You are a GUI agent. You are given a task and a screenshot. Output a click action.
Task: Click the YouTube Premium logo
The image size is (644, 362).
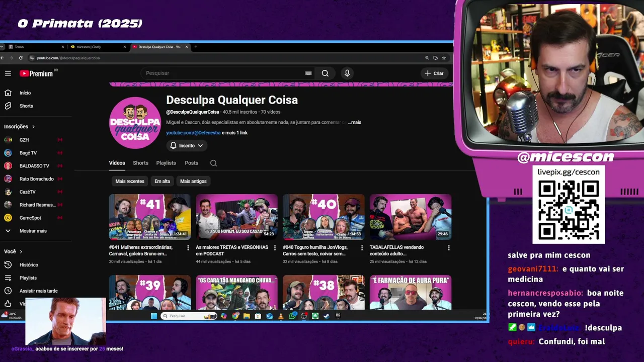click(x=36, y=73)
